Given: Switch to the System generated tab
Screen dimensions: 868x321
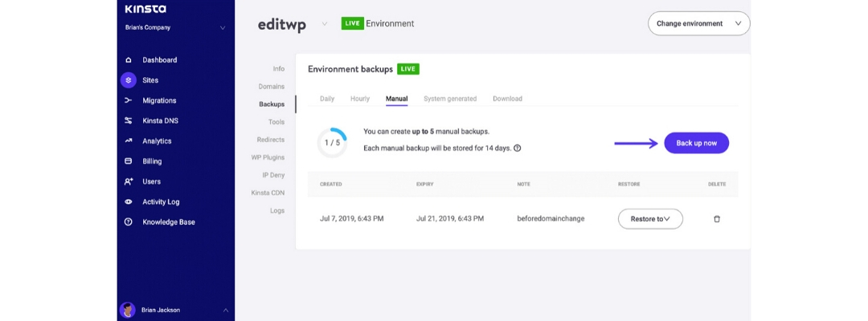Looking at the screenshot, I should 450,99.
